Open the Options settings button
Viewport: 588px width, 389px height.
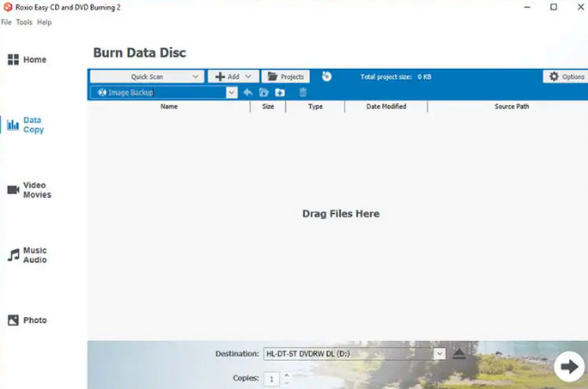[564, 76]
